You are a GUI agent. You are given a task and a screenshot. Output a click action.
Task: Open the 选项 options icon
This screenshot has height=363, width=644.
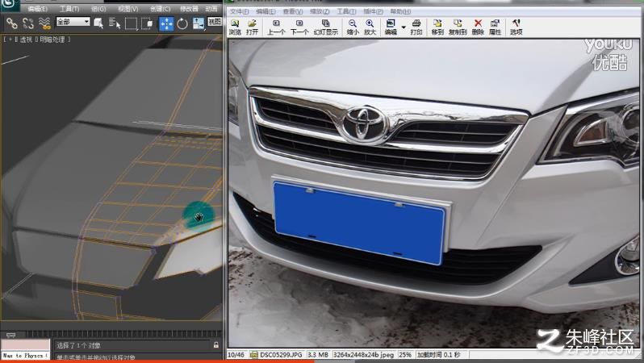click(x=516, y=27)
